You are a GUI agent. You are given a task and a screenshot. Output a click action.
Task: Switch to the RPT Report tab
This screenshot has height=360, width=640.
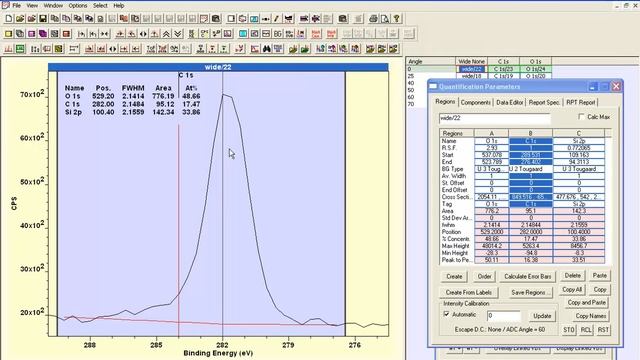pos(581,102)
